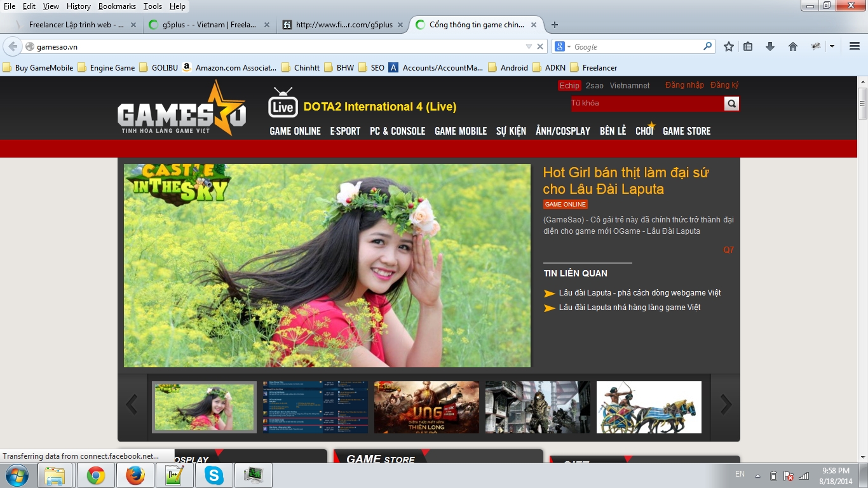Close the gamesao Cổng thông tin tab
The image size is (868, 488).
(534, 25)
